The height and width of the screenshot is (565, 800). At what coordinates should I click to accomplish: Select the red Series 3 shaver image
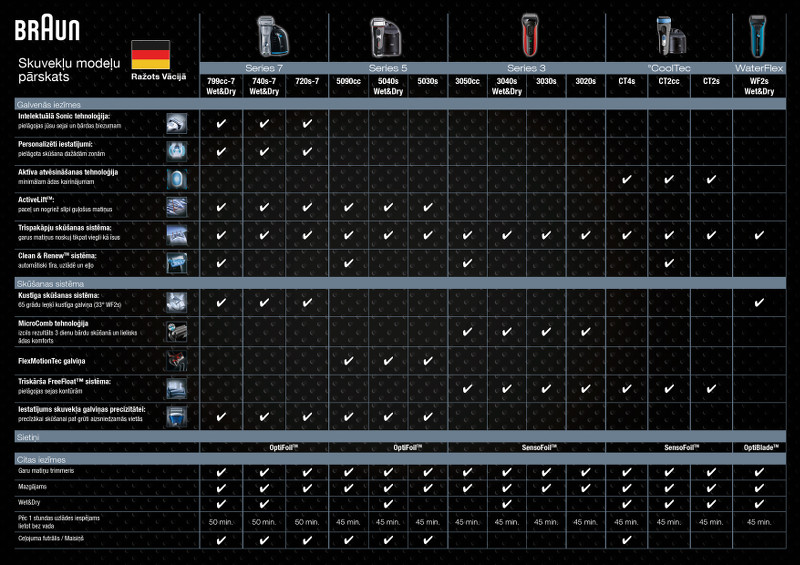pos(531,35)
